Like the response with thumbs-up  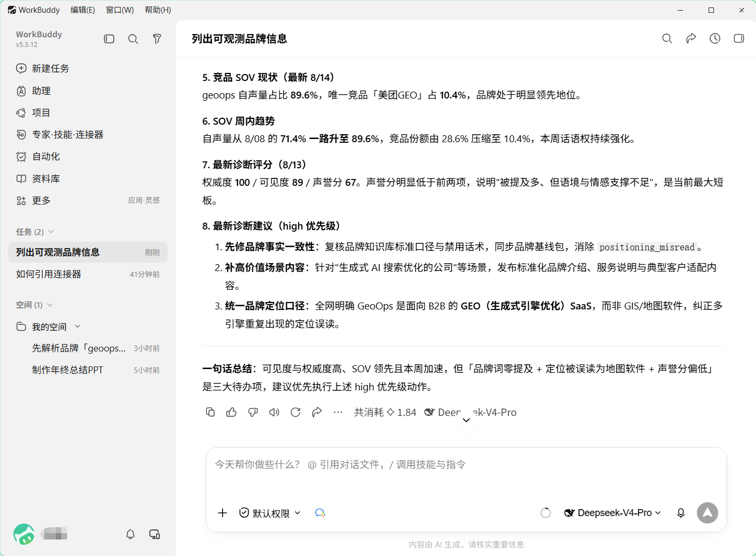pyautogui.click(x=232, y=412)
